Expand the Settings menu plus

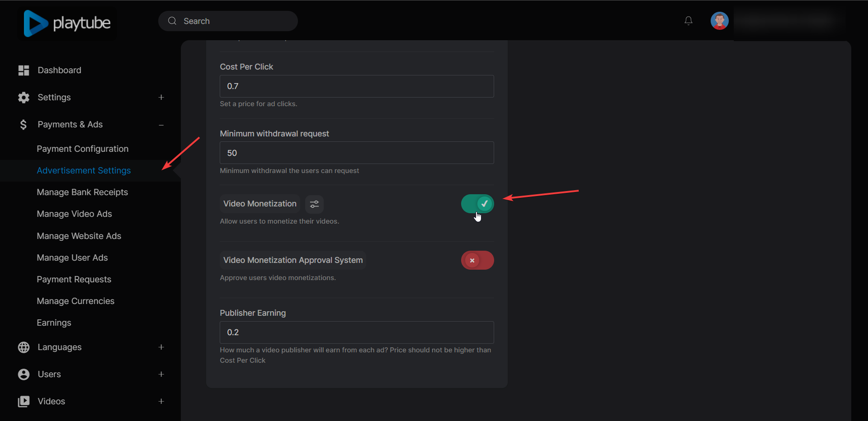pyautogui.click(x=161, y=98)
